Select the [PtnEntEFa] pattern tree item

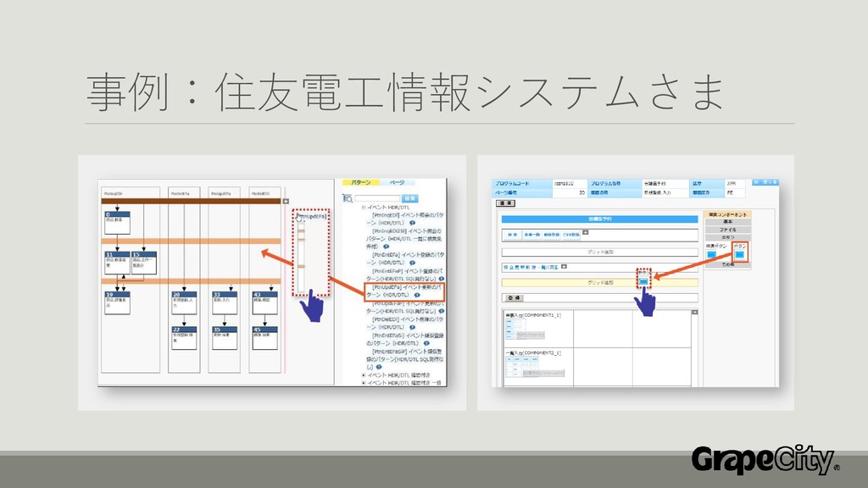405,258
